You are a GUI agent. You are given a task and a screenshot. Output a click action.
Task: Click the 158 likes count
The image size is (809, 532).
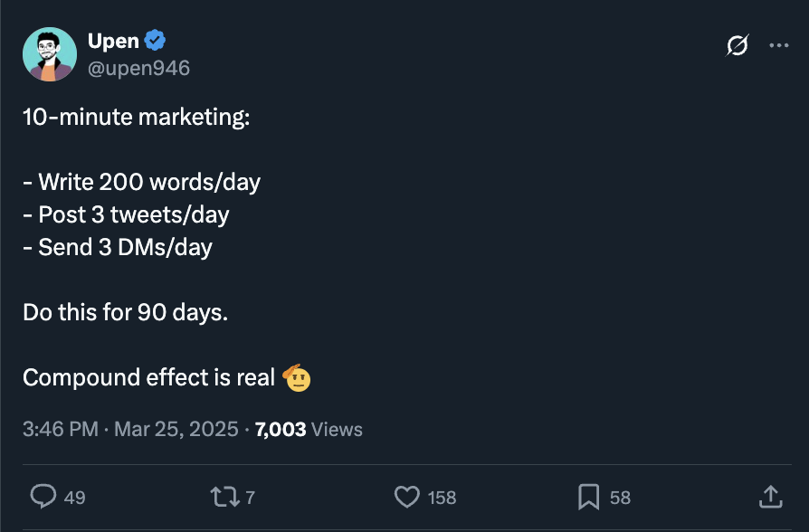coord(442,498)
